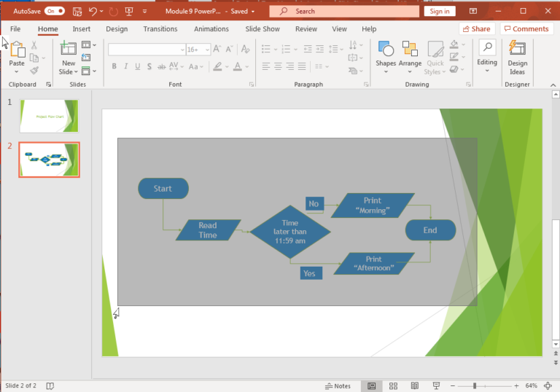This screenshot has width=560, height=392.
Task: Open the font name dropdown
Action: click(x=182, y=50)
